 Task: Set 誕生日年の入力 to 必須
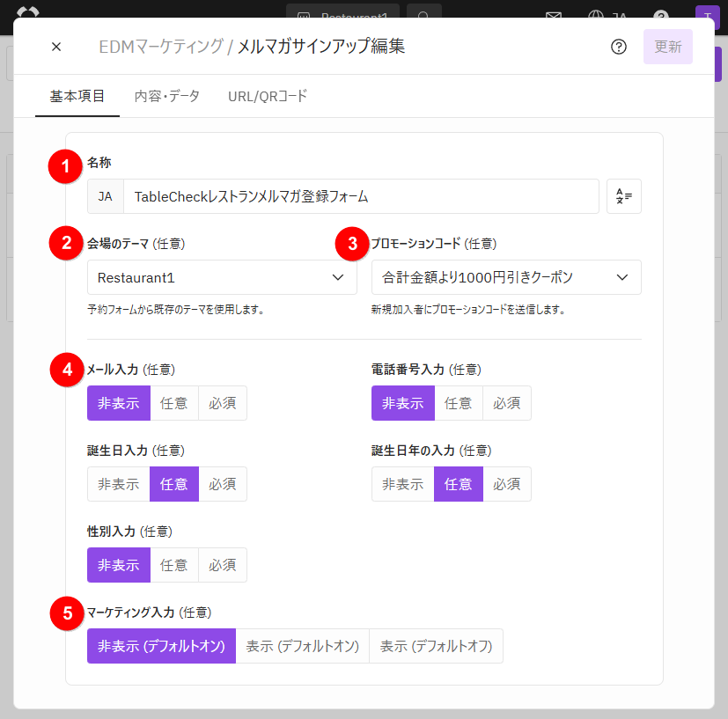click(506, 484)
